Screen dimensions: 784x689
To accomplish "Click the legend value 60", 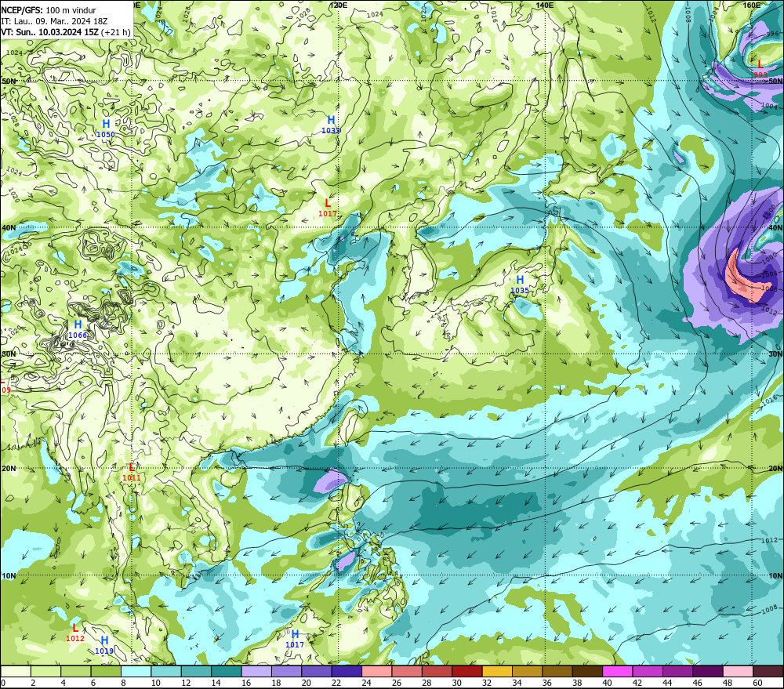I will [x=757, y=683].
